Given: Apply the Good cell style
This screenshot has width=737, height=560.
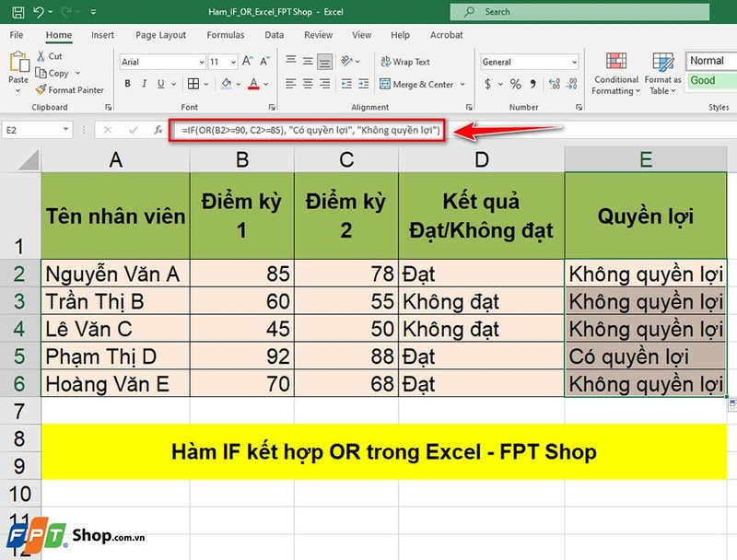Looking at the screenshot, I should (x=710, y=80).
